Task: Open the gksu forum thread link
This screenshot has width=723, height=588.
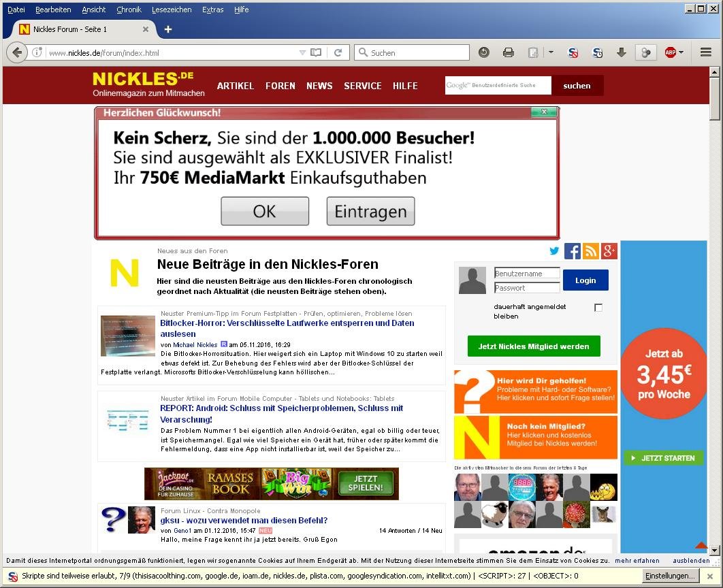Action: click(x=244, y=520)
